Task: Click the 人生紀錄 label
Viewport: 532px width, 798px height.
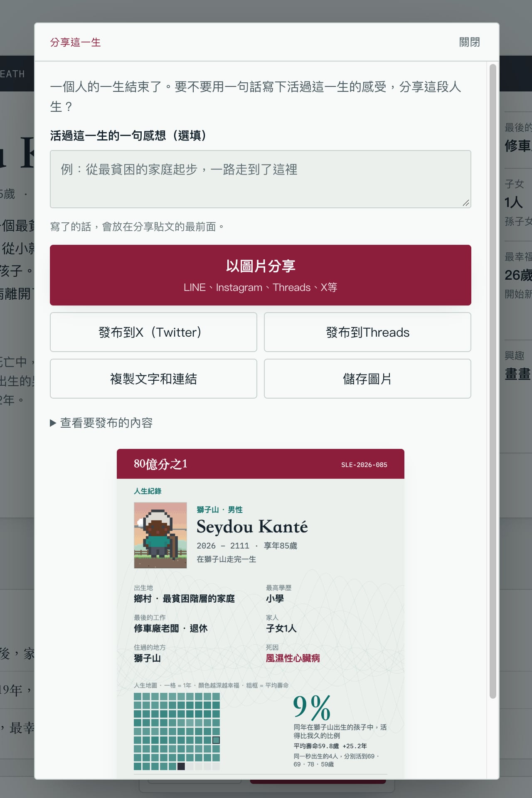Action: click(x=148, y=491)
